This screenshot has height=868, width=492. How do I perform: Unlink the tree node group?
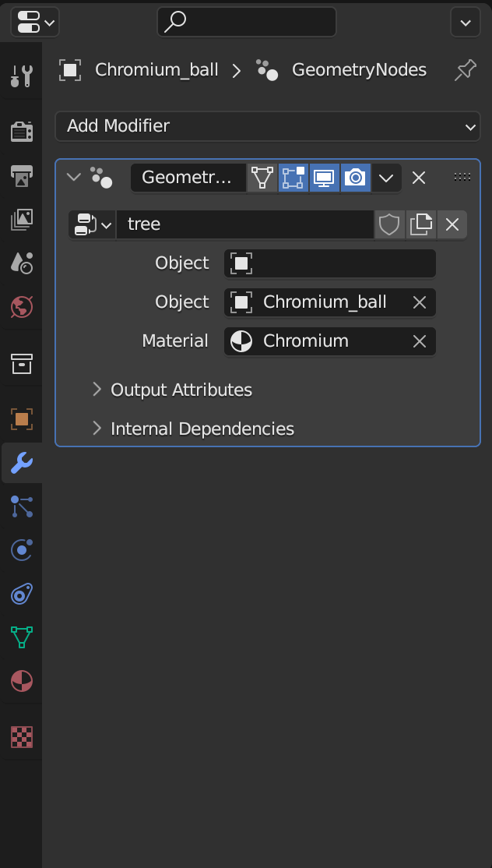pos(452,224)
